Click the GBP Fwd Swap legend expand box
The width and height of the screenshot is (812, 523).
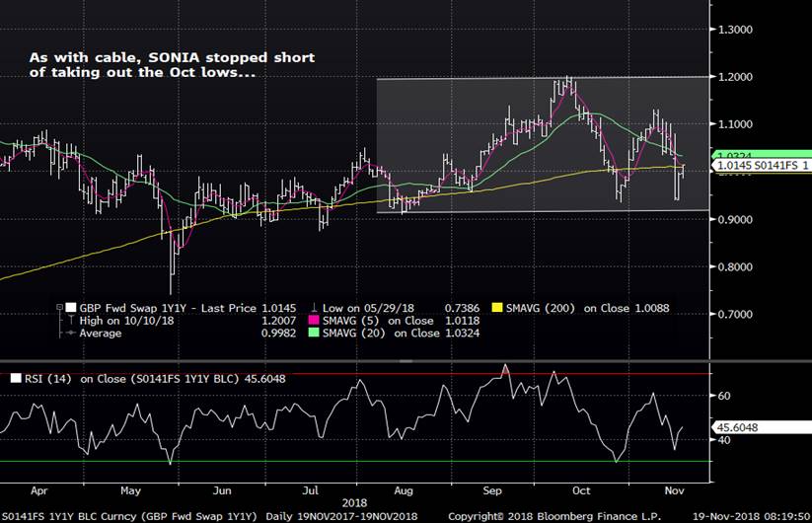point(61,309)
